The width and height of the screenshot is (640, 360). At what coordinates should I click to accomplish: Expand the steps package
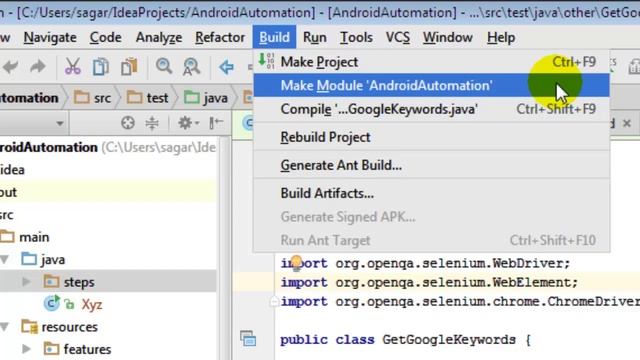[27, 282]
